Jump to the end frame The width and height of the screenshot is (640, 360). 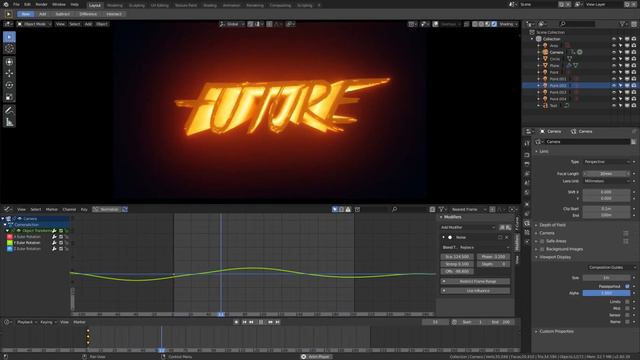pyautogui.click(x=278, y=322)
